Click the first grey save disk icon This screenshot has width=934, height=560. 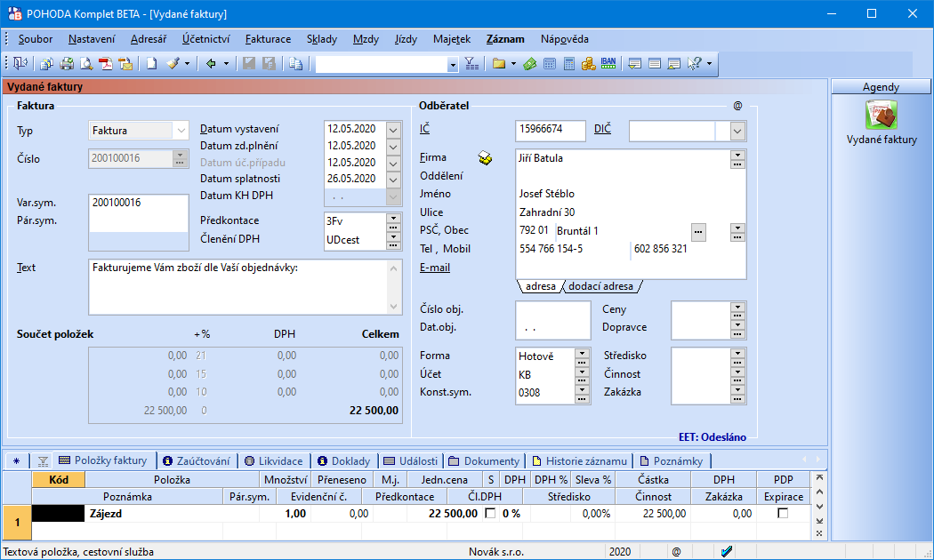[x=249, y=63]
